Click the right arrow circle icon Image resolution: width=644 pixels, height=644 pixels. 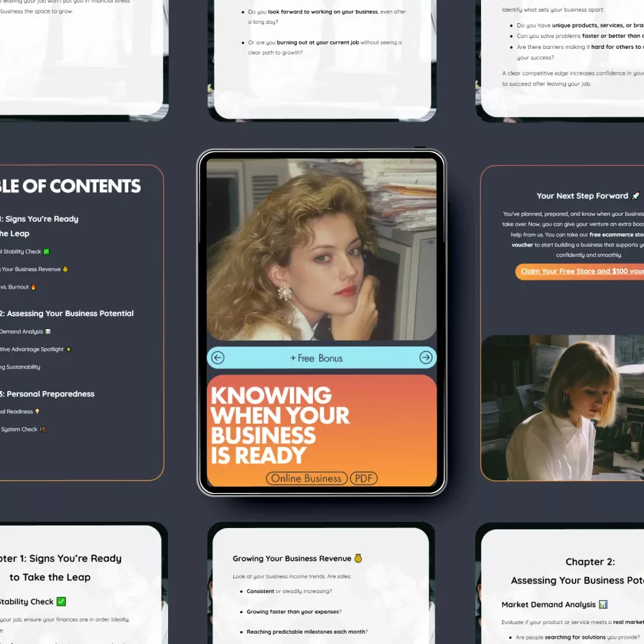[x=426, y=358]
